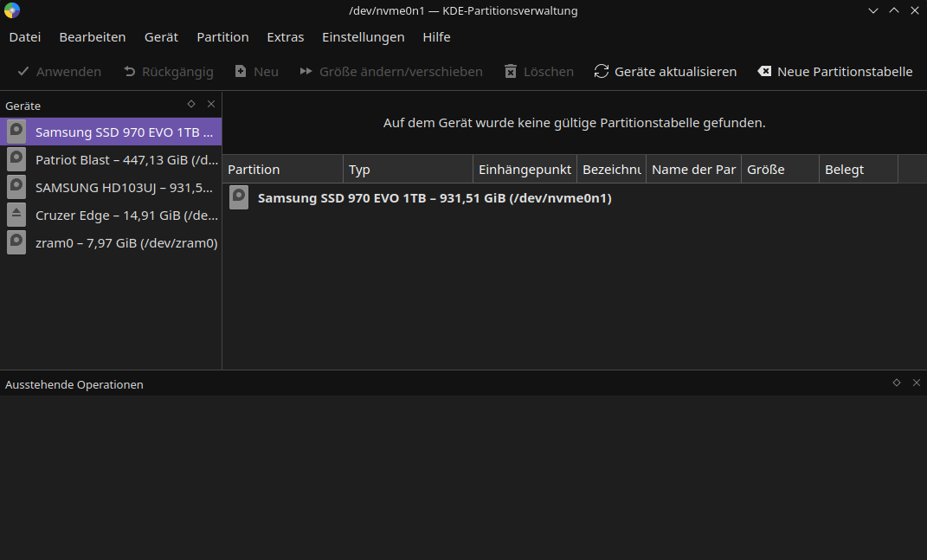The image size is (927, 560).
Task: Open the Datei menu
Action: 25,36
